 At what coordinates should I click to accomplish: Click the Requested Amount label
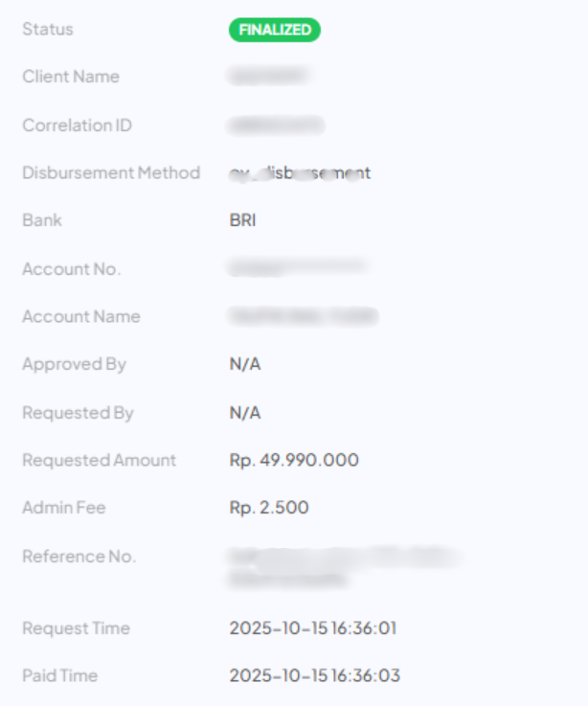pos(99,460)
